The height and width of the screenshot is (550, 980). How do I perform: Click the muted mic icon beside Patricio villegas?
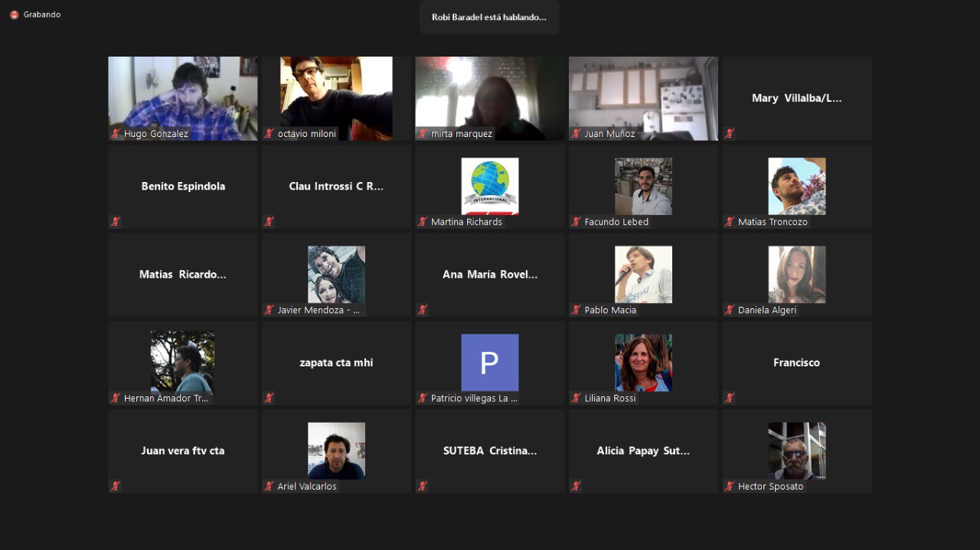pyautogui.click(x=423, y=398)
